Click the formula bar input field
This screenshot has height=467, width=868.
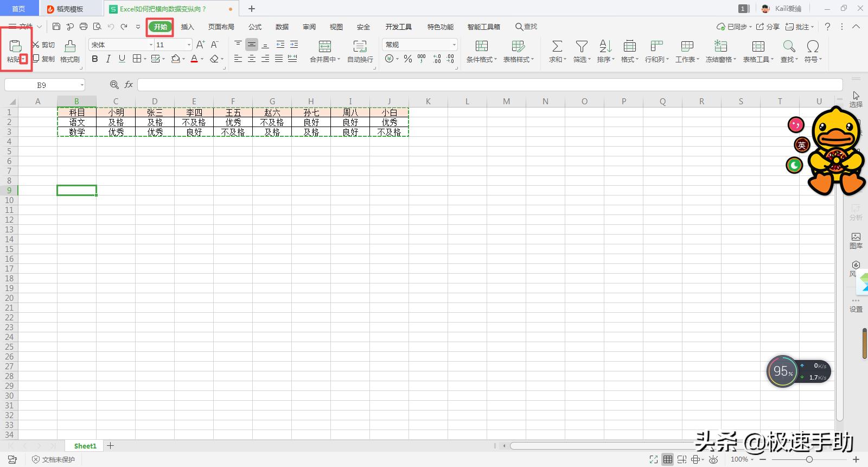(488, 85)
